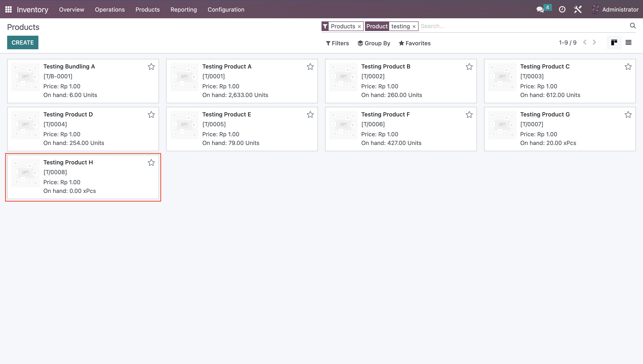Open Testing Product A thumbnail image
643x364 pixels.
[x=184, y=77]
